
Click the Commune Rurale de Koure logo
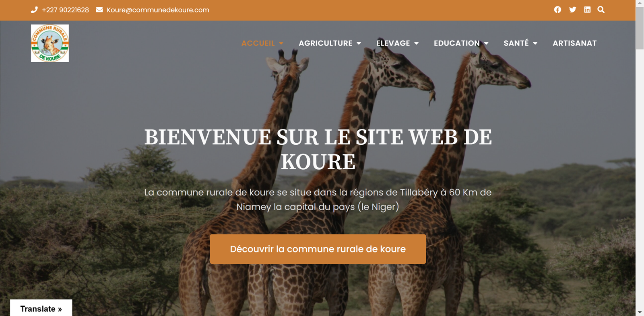50,43
